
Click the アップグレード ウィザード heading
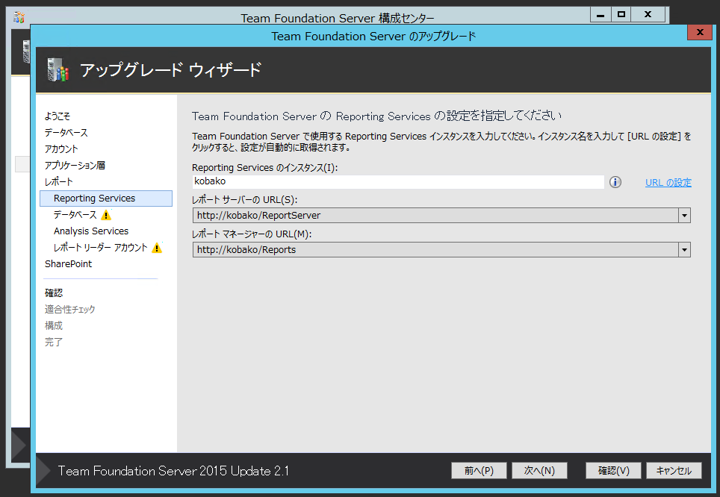pyautogui.click(x=171, y=70)
